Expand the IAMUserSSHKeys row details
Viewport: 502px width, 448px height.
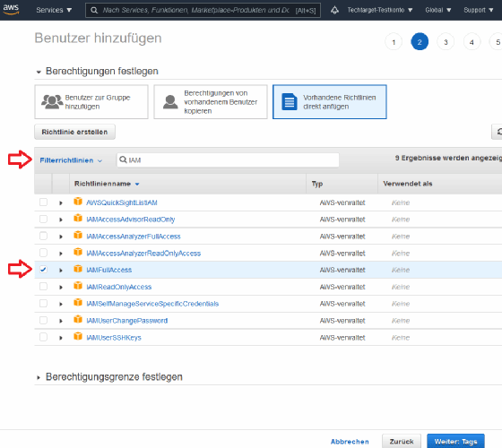coord(61,338)
